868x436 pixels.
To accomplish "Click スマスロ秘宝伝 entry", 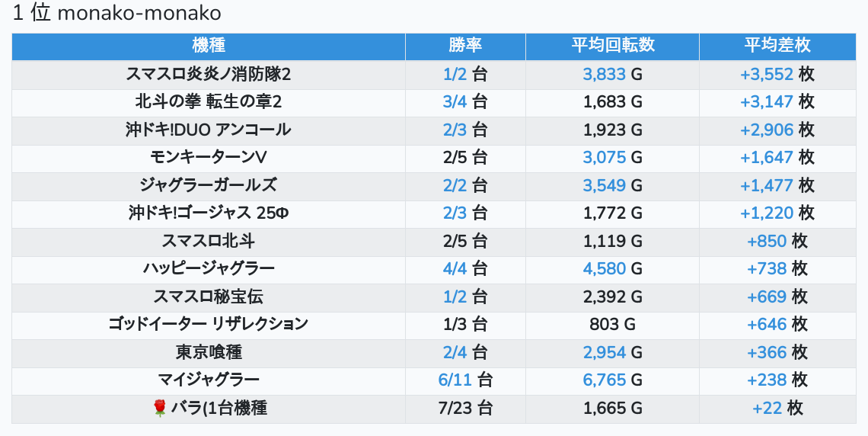I will click(209, 297).
